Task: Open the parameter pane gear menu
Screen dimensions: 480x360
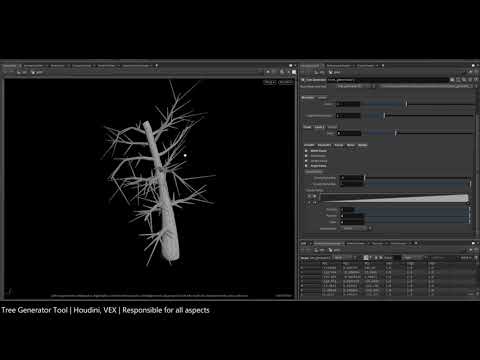Action: pyautogui.click(x=452, y=80)
